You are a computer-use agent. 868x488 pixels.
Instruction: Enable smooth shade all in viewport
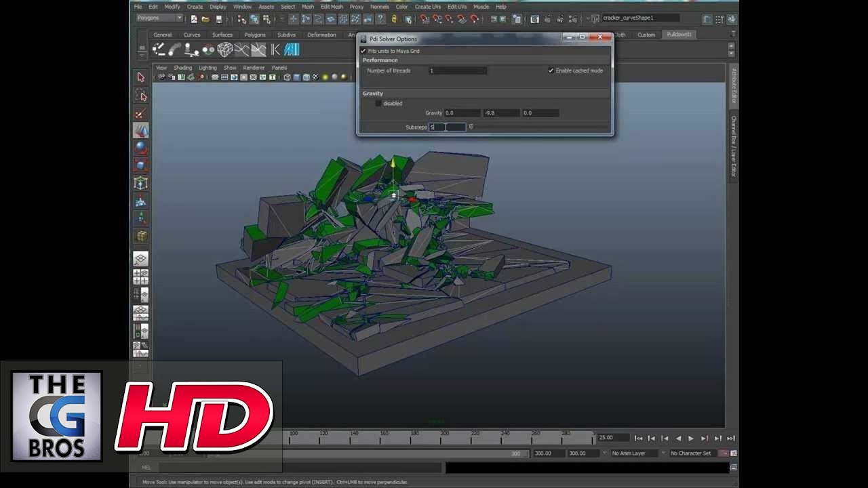point(296,77)
